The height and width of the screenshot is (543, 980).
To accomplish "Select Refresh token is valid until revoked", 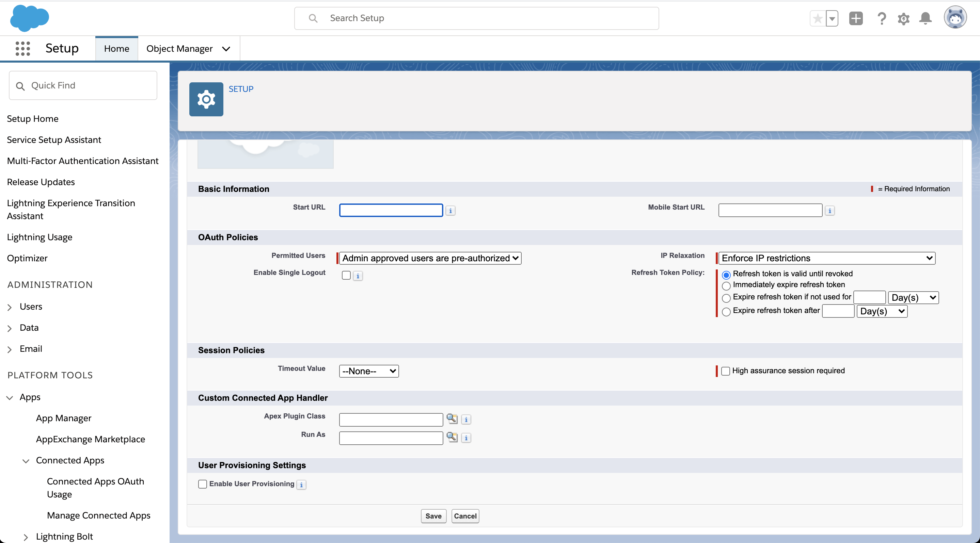I will tap(726, 275).
